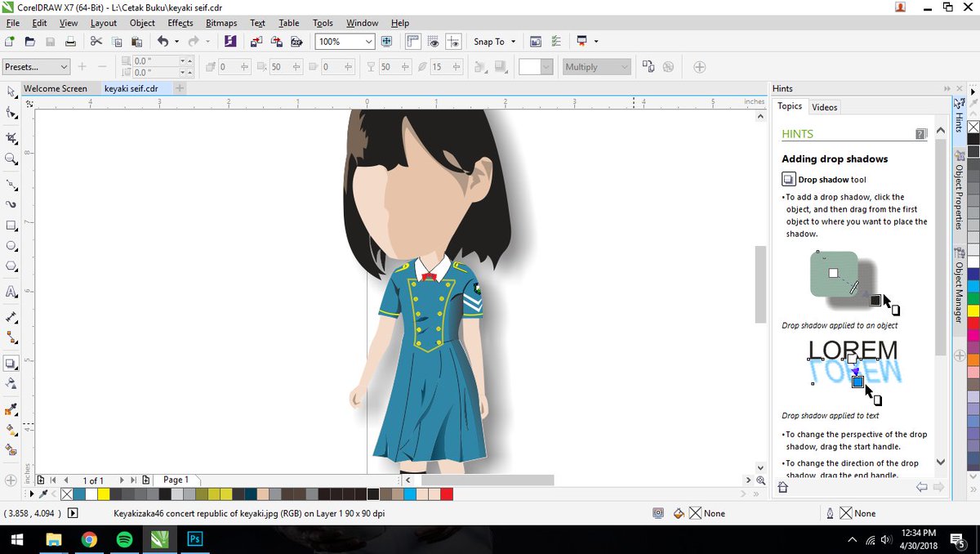Select the Polygon tool
The height and width of the screenshot is (554, 980).
coord(11,266)
